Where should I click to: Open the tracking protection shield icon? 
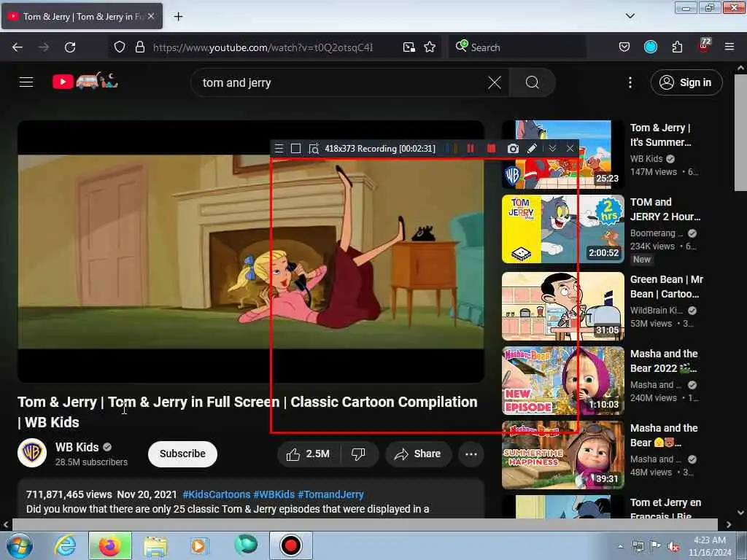click(120, 47)
